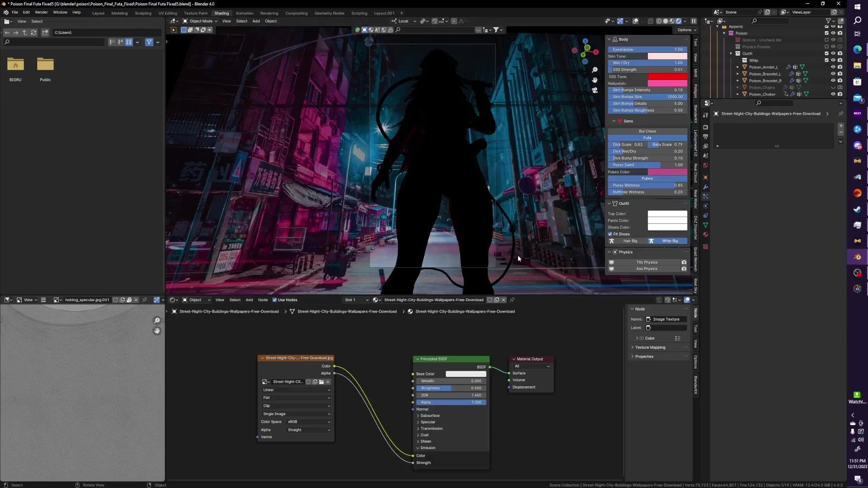
Task: Expand the Texture Mapping panel
Action: tap(650, 347)
